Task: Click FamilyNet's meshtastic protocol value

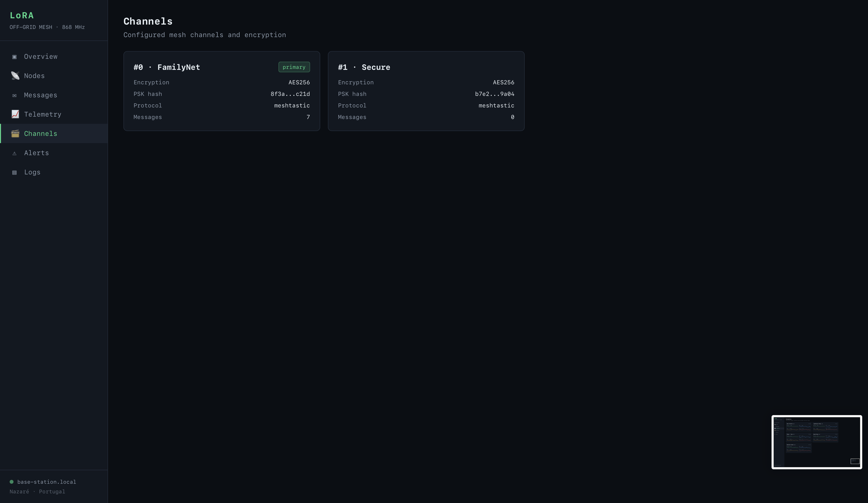Action: coord(292,106)
